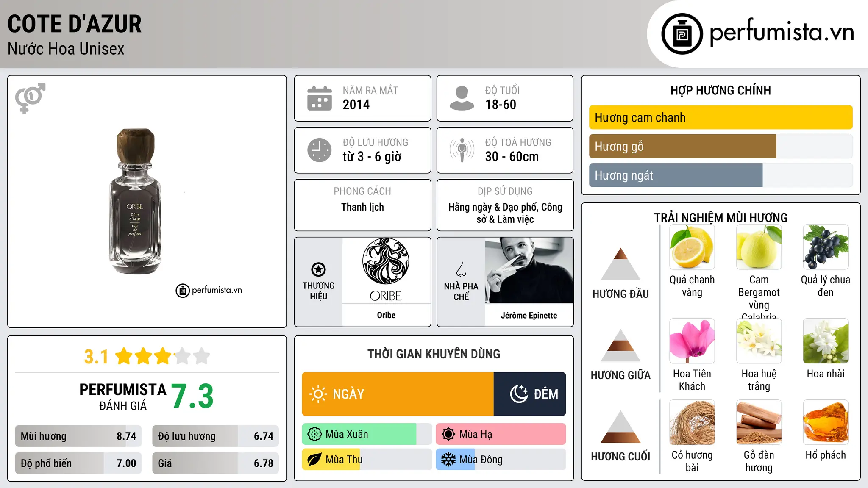The width and height of the screenshot is (868, 488).
Task: Click the Độ phổ biến 7.00 score bar
Action: (x=78, y=463)
